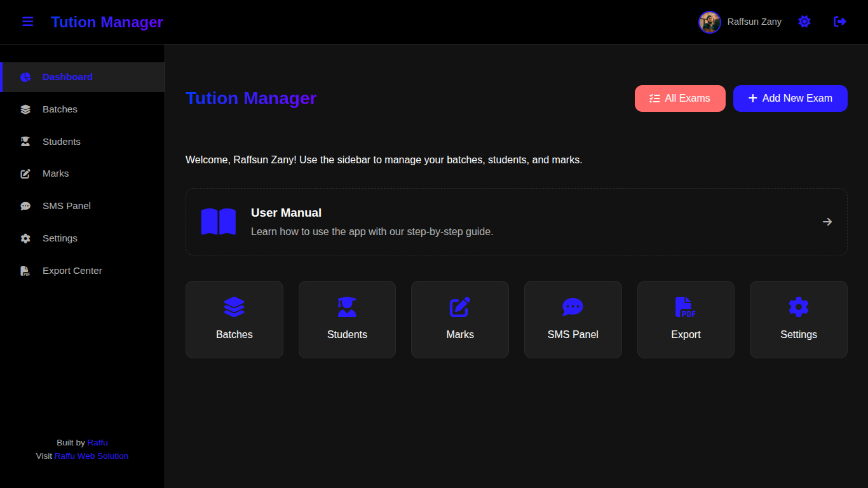Open the settings gear in the top bar
868x488 pixels.
[x=804, y=21]
